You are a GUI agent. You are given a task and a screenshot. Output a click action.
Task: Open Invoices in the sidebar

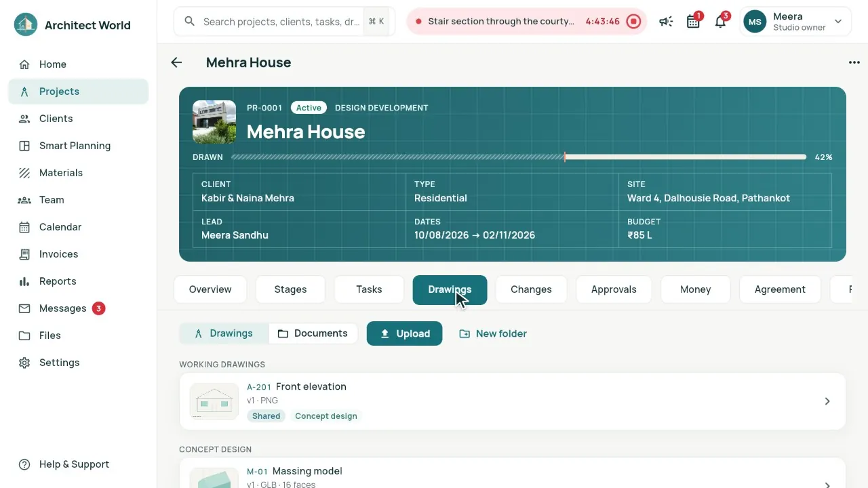click(x=78, y=254)
